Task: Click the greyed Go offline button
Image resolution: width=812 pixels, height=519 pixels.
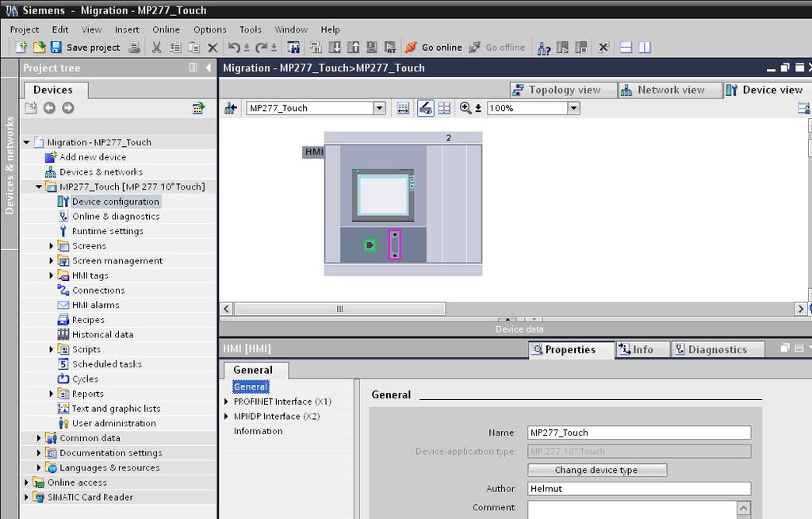Action: click(x=496, y=47)
